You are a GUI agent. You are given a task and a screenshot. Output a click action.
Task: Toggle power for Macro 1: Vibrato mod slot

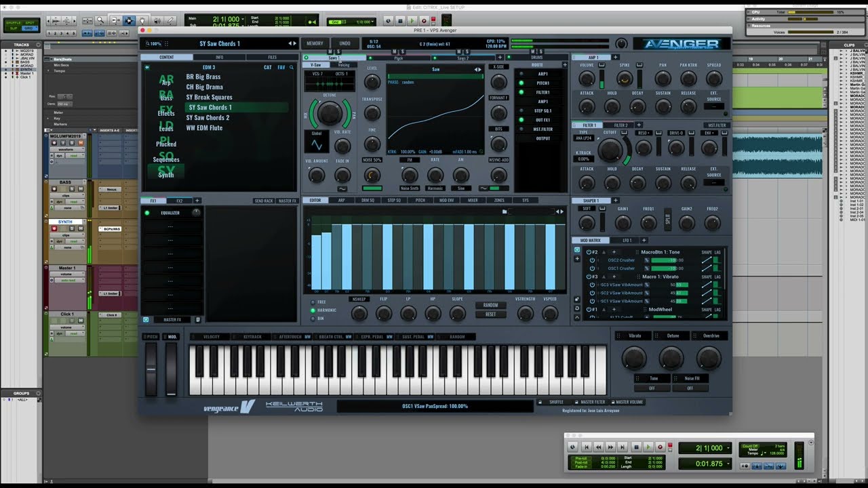click(x=589, y=277)
